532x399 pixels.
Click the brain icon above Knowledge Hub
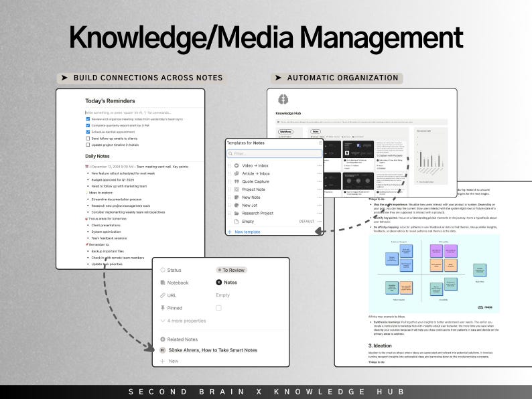point(283,99)
